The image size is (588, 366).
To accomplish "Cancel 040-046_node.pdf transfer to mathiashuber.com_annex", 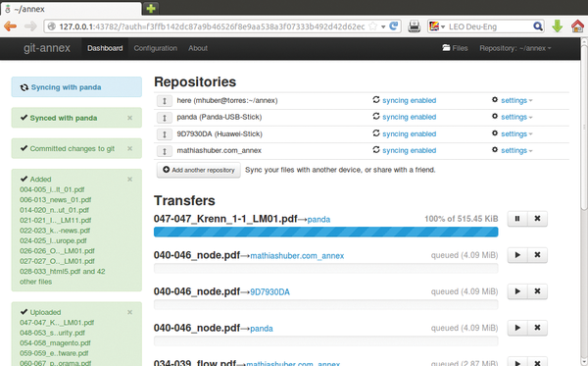I will coord(537,255).
